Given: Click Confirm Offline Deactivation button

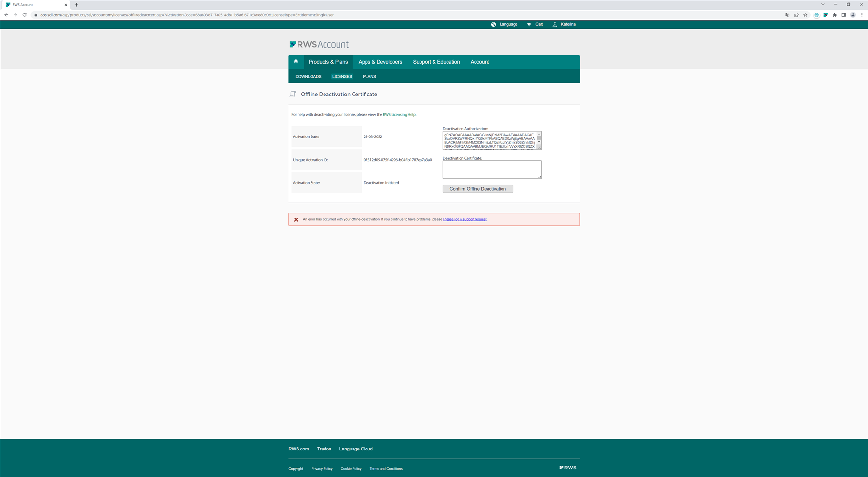Looking at the screenshot, I should [x=477, y=189].
